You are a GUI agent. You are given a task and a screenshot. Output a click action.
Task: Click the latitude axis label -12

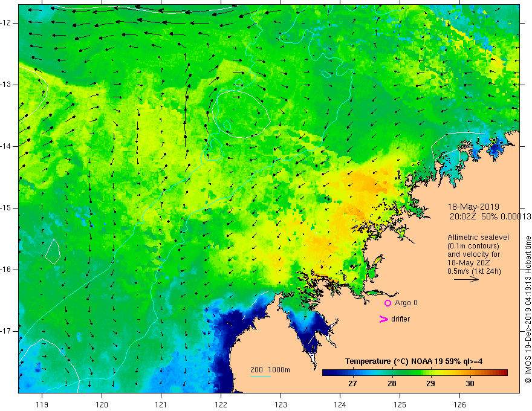coord(6,23)
